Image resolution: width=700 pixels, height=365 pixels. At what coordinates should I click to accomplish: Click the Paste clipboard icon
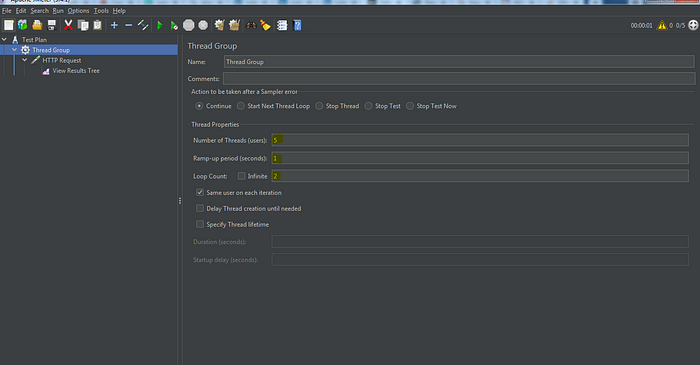(97, 25)
